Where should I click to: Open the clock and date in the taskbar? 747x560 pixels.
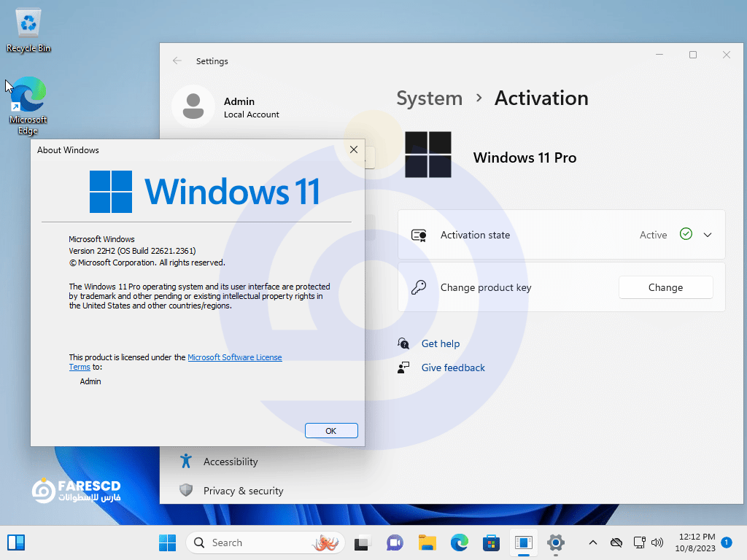(x=695, y=542)
